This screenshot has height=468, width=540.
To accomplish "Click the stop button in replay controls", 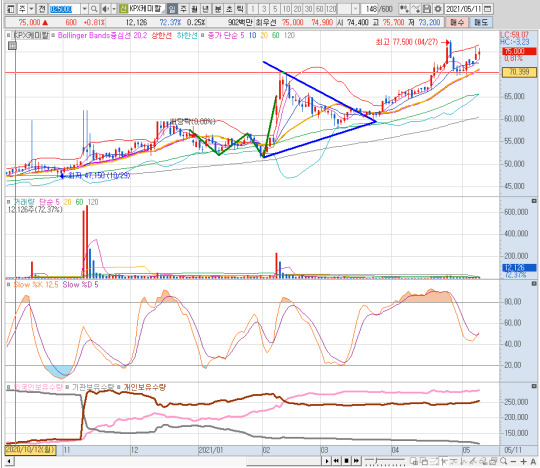I will [x=346, y=461].
